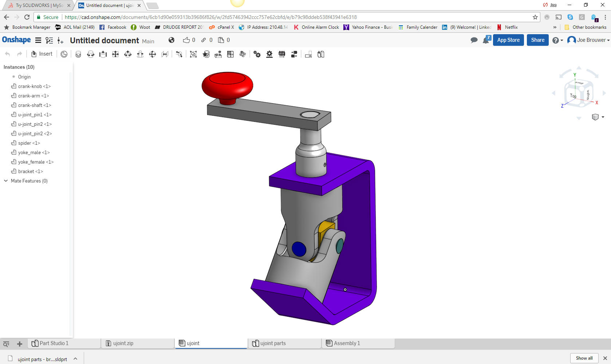The image size is (611, 364).
Task: Select bracket <1> in instances list
Action: (31, 171)
